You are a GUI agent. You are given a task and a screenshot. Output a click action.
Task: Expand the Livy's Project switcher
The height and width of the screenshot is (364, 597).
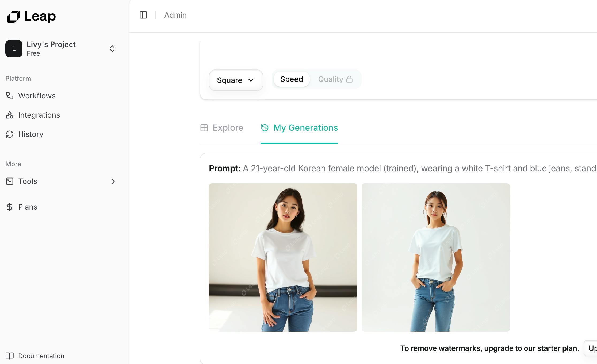pyautogui.click(x=112, y=49)
